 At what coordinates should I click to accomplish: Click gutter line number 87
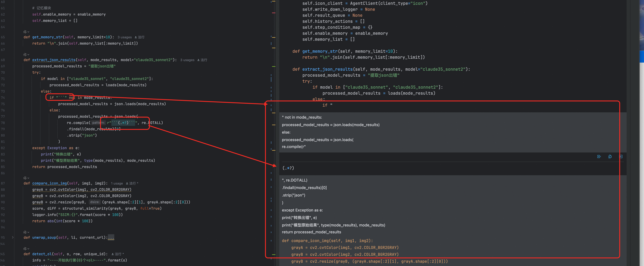click(3, 183)
